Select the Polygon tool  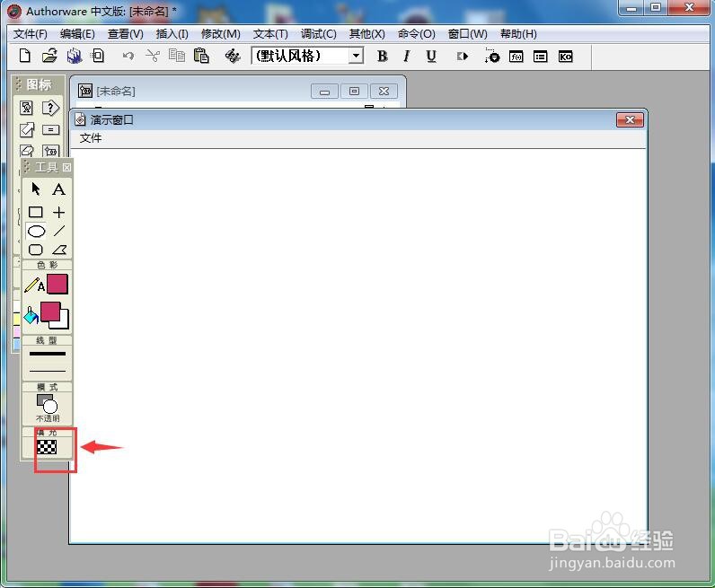pyautogui.click(x=59, y=250)
